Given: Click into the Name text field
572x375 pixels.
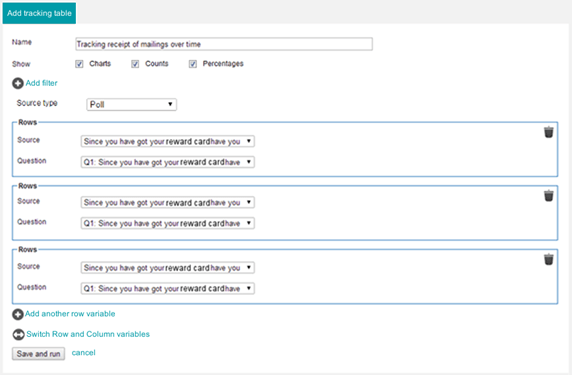Looking at the screenshot, I should [224, 44].
